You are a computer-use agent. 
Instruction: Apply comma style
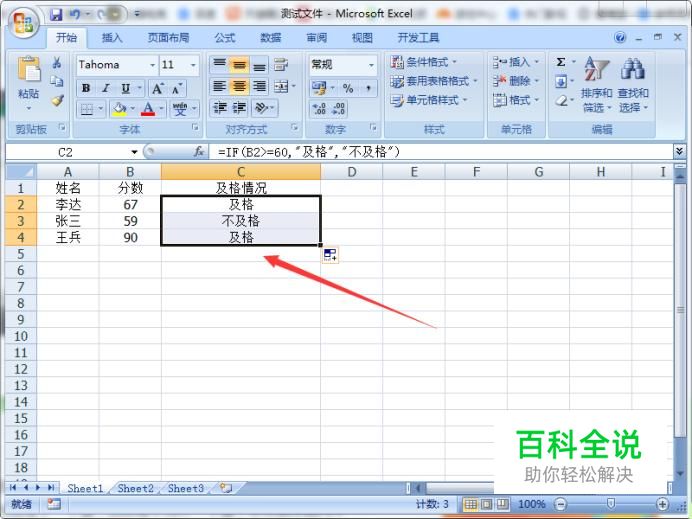368,88
